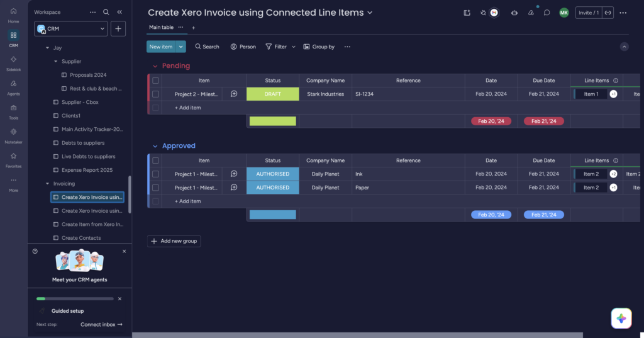Open the user avatar MK
The width and height of the screenshot is (644, 338).
pyautogui.click(x=564, y=13)
